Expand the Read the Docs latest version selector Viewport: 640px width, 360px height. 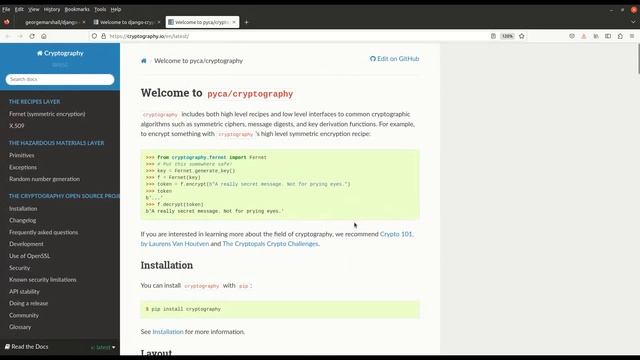(x=103, y=347)
